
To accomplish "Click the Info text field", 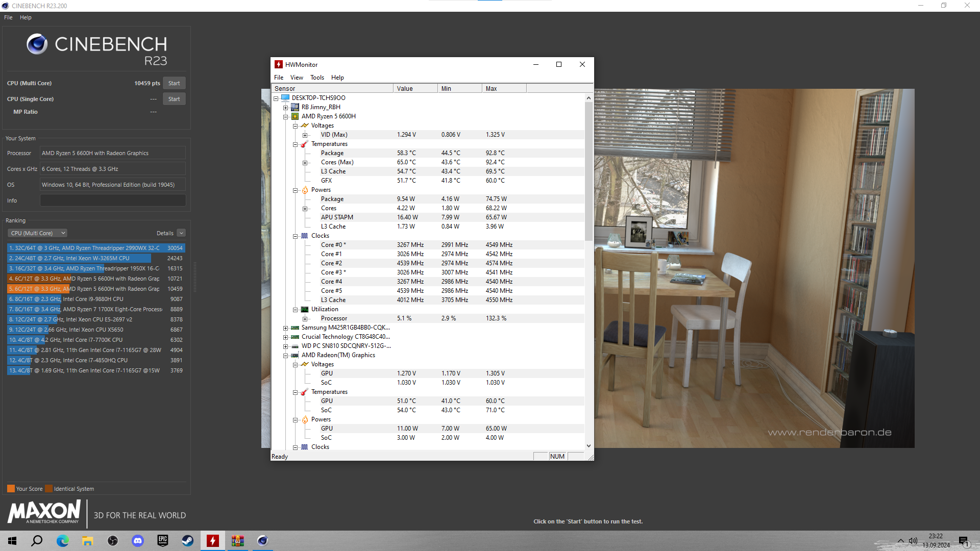I will coord(113,201).
